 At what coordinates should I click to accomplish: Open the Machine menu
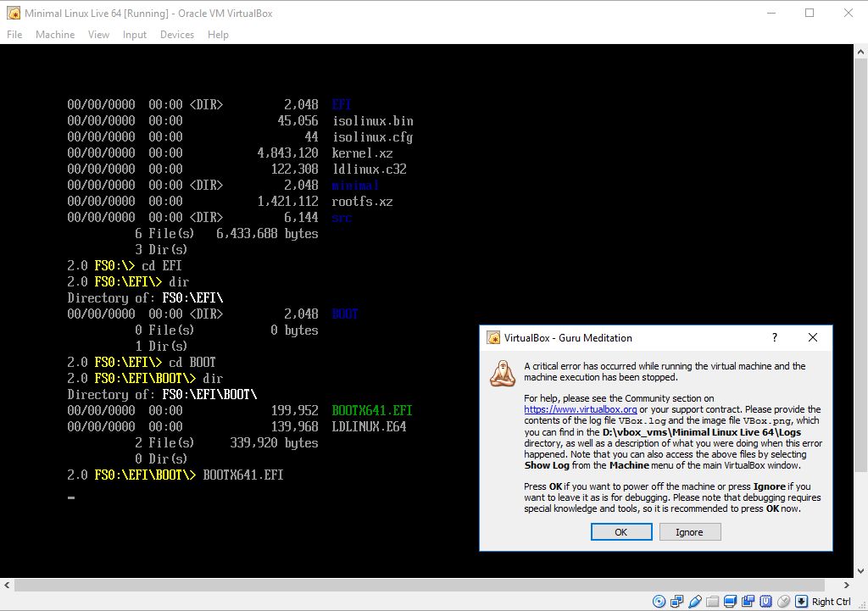tap(54, 35)
